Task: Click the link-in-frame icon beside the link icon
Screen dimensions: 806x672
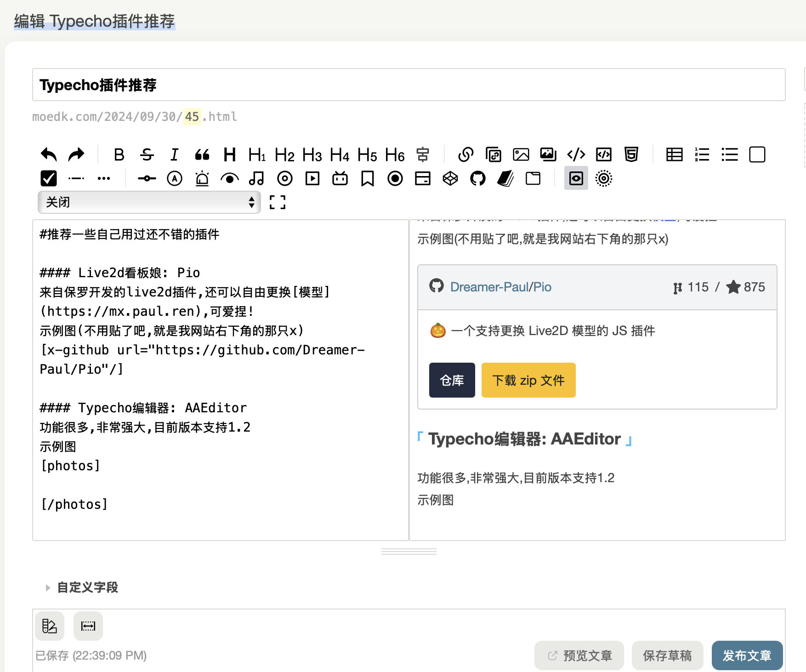Action: (x=494, y=154)
